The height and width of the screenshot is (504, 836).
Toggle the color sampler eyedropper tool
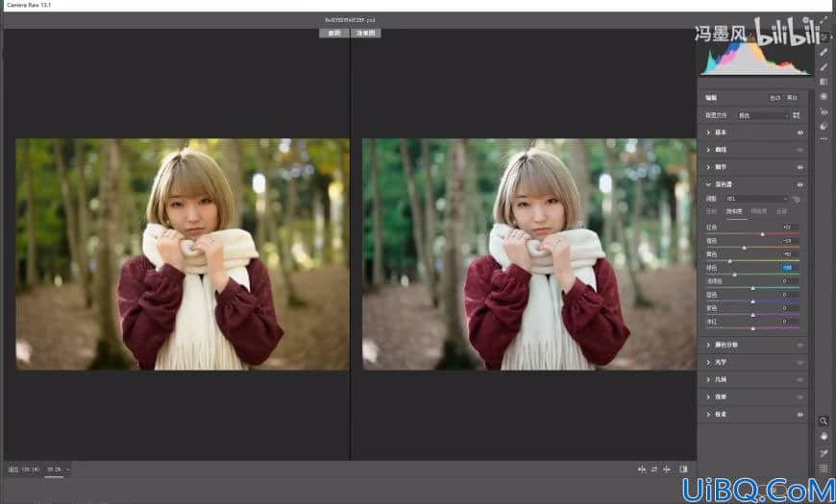(x=824, y=453)
